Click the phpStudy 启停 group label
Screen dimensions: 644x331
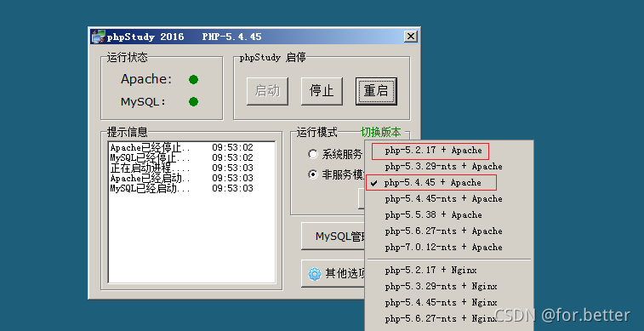point(273,58)
